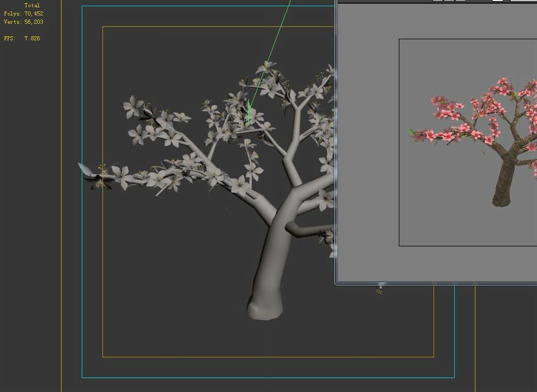Click the Total label above the poly statistics
This screenshot has width=537, height=392.
coord(31,5)
